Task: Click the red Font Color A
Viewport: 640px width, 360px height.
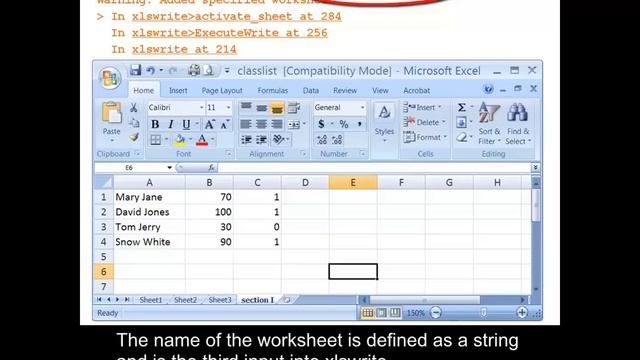Action: [x=202, y=140]
